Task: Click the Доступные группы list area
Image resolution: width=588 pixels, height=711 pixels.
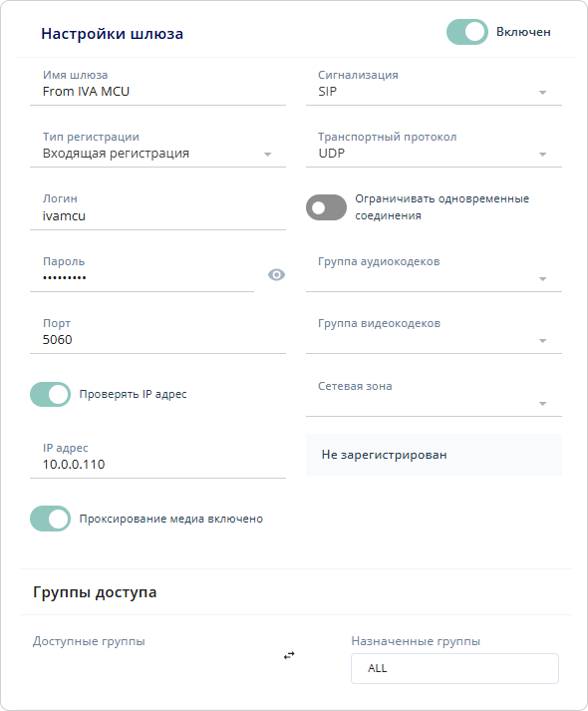Action: pyautogui.click(x=149, y=669)
